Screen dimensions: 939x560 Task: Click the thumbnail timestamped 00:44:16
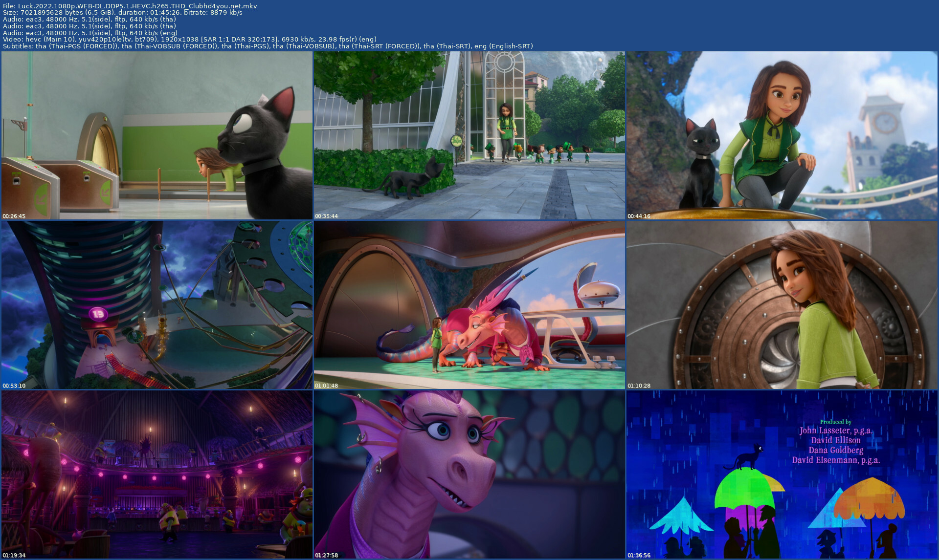(782, 135)
